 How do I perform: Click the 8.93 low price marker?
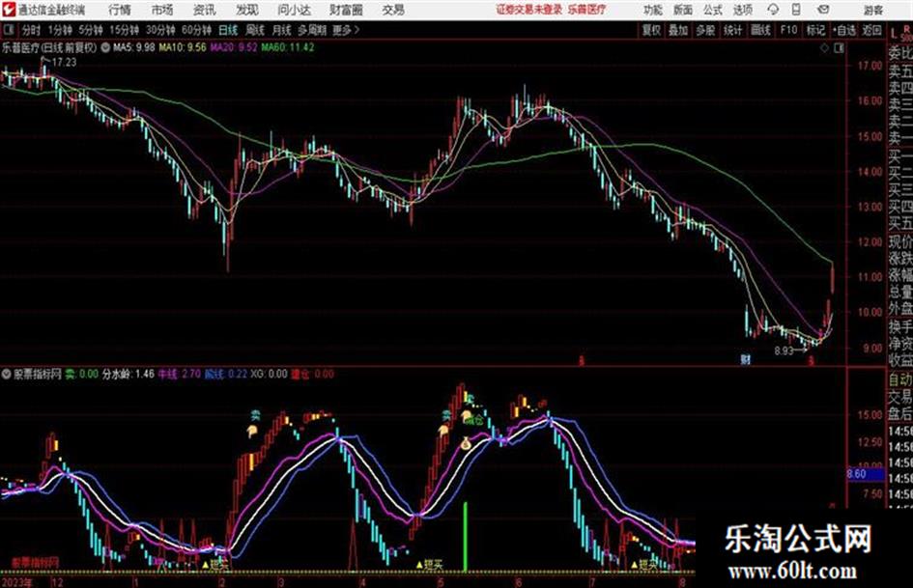tap(784, 351)
